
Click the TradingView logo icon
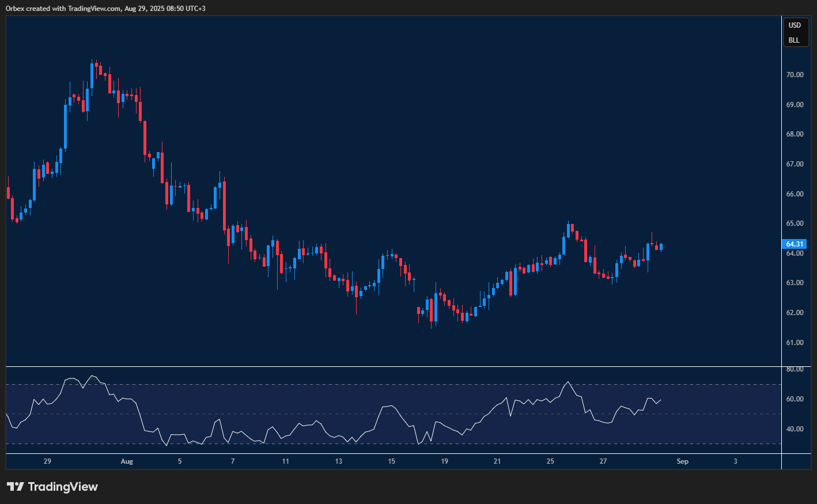click(x=16, y=487)
